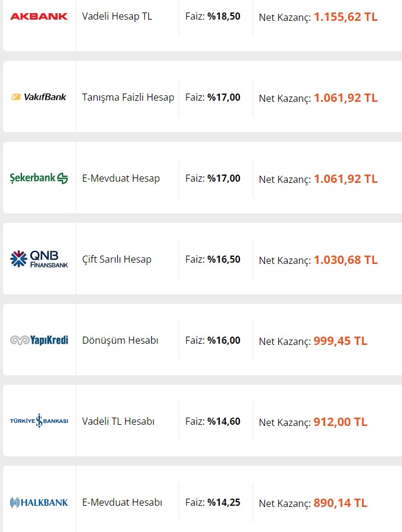Image resolution: width=402 pixels, height=532 pixels.
Task: Click Akbank net kazanç 1.155,62 TL
Action: [x=345, y=17]
